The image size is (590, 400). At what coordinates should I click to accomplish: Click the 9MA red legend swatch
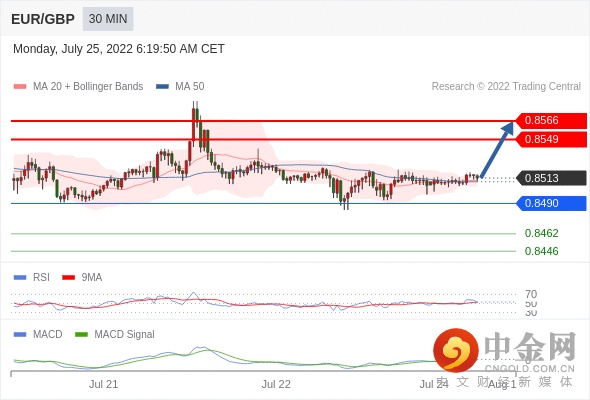point(68,278)
